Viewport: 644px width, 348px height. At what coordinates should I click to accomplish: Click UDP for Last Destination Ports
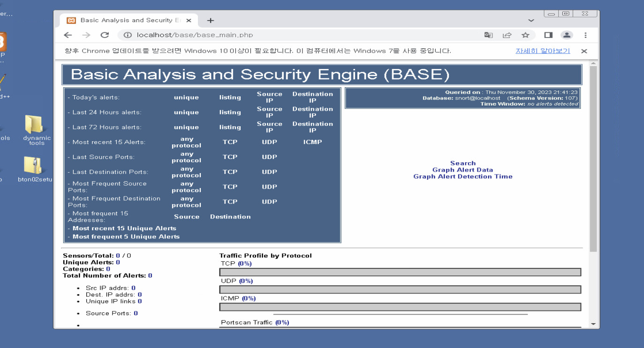click(x=269, y=172)
